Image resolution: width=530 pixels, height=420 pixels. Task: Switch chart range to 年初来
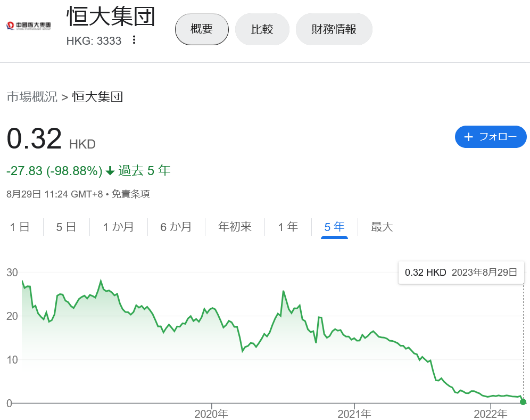pyautogui.click(x=235, y=227)
